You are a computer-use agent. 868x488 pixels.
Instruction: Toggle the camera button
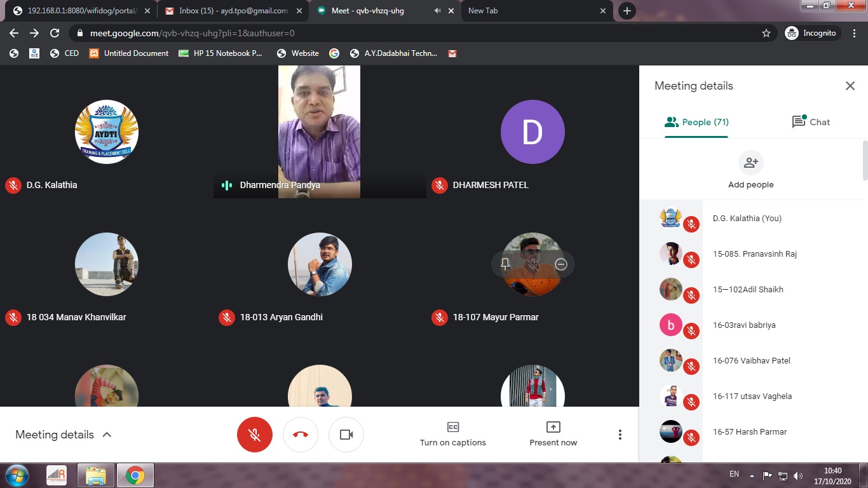coord(346,435)
